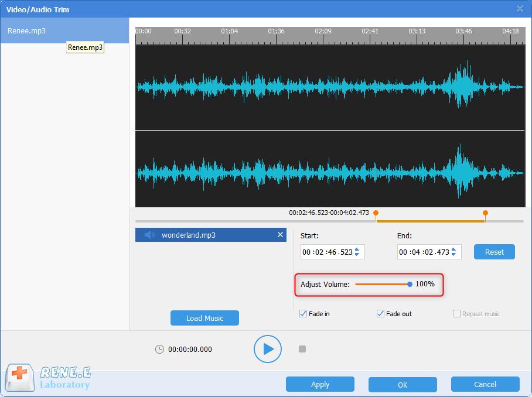532x397 pixels.
Task: Click the Load Music button
Action: 204,318
